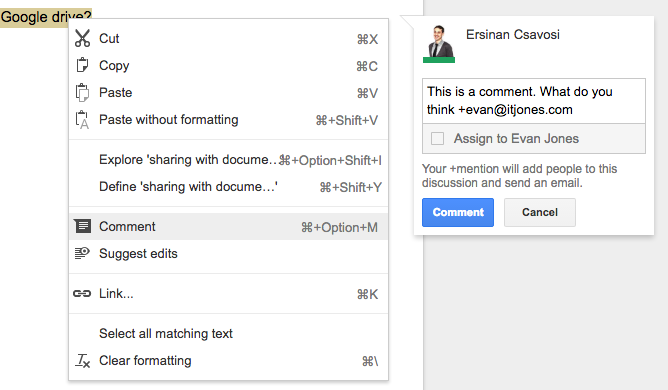Click the Clear formatting Tx icon
Image resolution: width=668 pixels, height=390 pixels.
click(82, 361)
